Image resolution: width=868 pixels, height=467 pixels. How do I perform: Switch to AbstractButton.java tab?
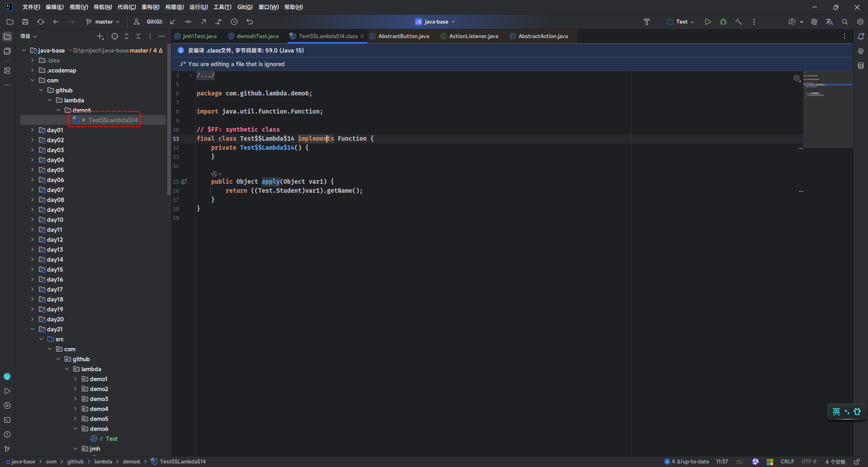pos(403,36)
